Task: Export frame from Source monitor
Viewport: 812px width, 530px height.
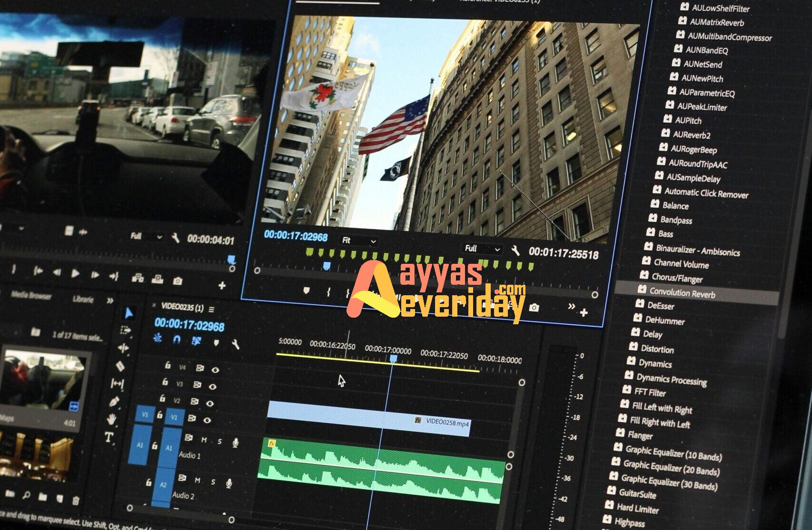Action: tap(178, 281)
